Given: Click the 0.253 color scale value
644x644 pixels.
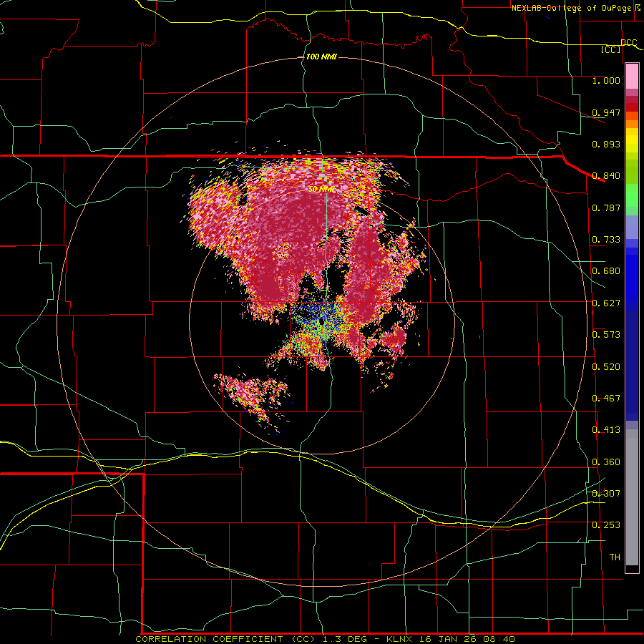Looking at the screenshot, I should point(606,525).
